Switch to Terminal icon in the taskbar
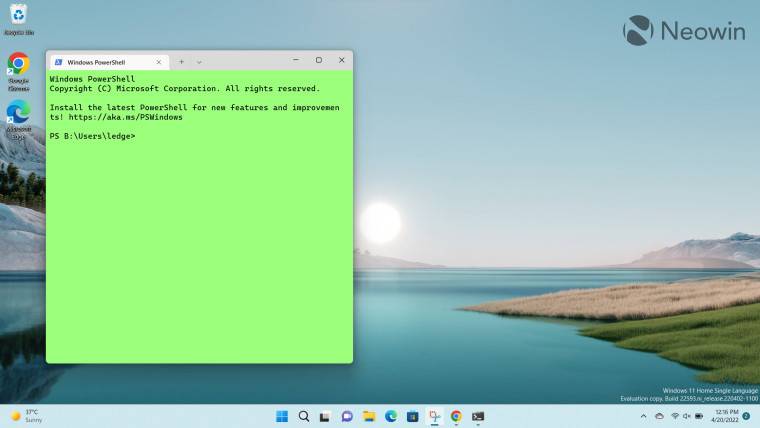 (x=478, y=416)
